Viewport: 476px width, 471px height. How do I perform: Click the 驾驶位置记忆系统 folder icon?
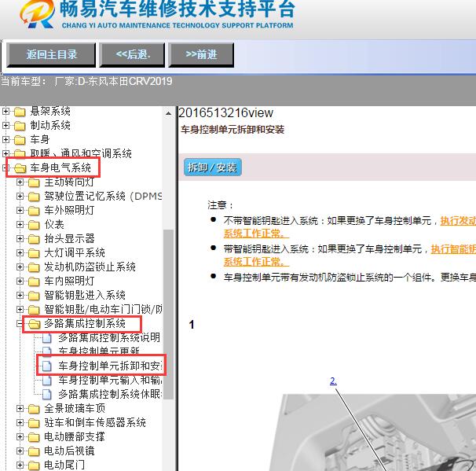pos(34,197)
